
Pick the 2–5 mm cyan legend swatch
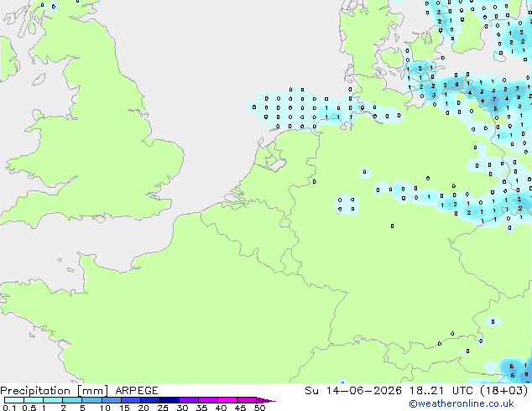72,400
